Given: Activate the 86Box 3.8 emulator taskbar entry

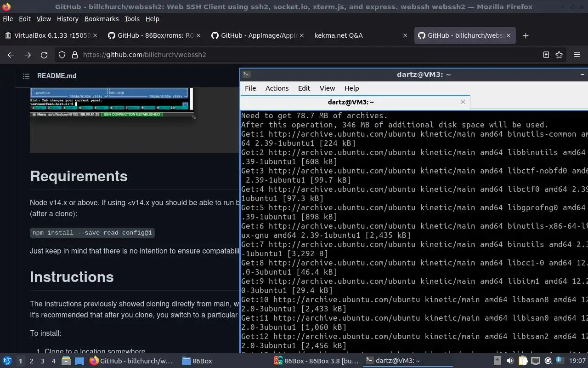Looking at the screenshot, I should coord(317,361).
